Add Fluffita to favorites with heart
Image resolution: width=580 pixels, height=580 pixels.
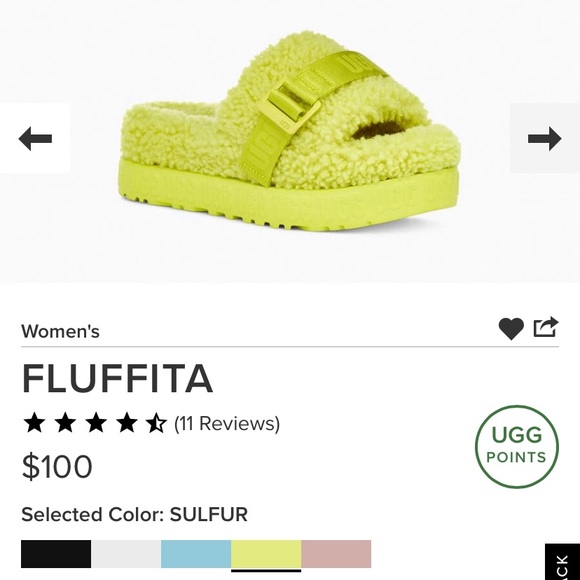(x=511, y=328)
